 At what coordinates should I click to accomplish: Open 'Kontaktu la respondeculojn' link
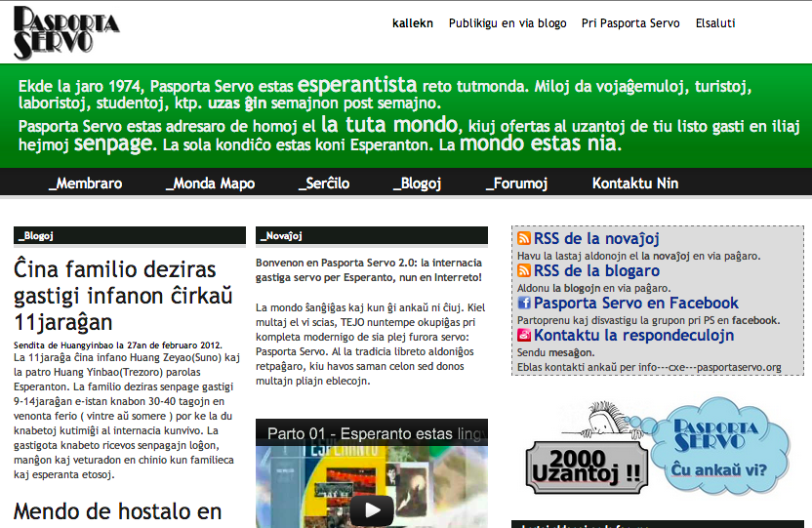pyautogui.click(x=633, y=336)
